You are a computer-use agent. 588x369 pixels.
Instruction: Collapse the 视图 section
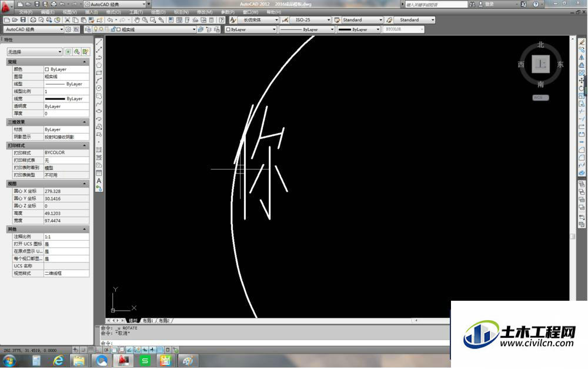click(84, 184)
